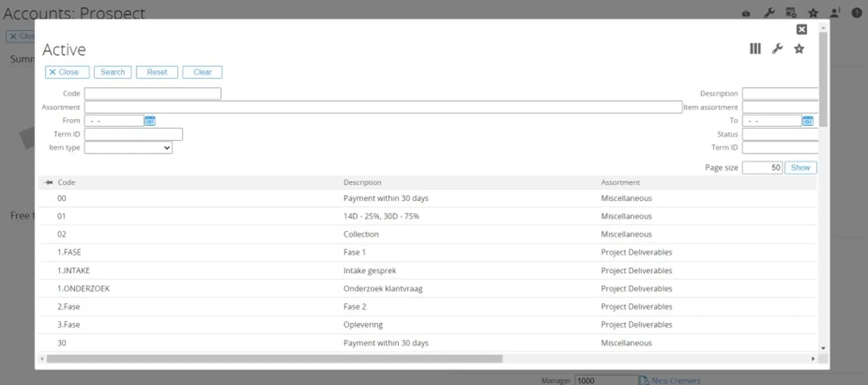868x385 pixels.
Task: Toggle the pin on the Code column header
Action: click(x=48, y=182)
